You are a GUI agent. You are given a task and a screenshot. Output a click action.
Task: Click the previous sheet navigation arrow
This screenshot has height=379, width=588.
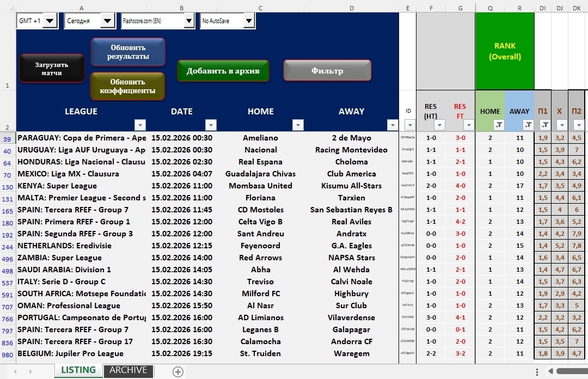(x=15, y=371)
